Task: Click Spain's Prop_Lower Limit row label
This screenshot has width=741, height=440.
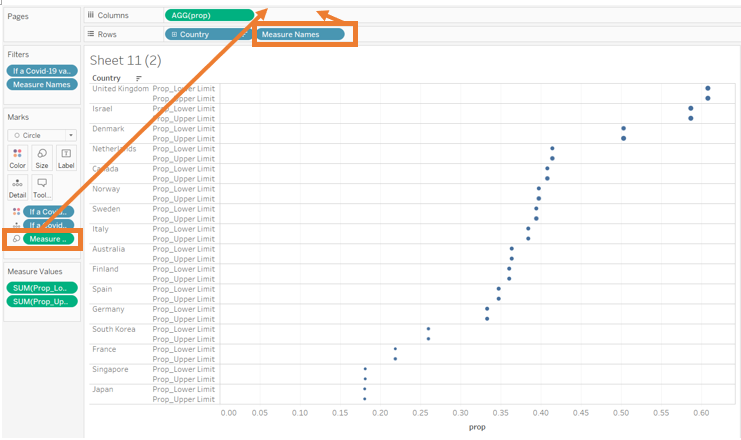Action: pos(183,289)
